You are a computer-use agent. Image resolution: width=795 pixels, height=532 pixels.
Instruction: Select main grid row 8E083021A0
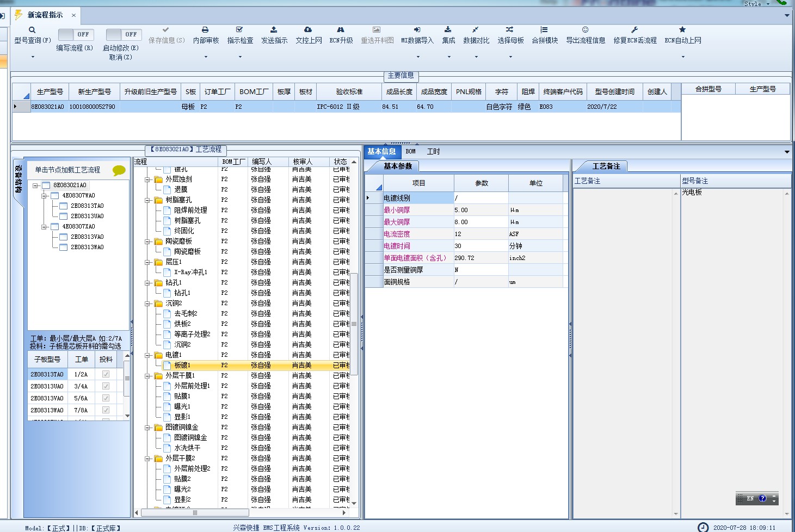coord(347,107)
